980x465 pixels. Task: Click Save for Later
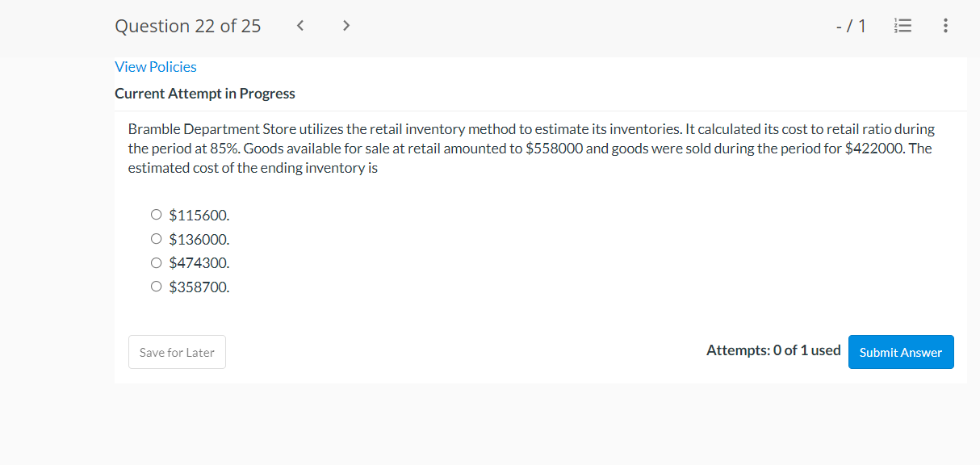[177, 352]
